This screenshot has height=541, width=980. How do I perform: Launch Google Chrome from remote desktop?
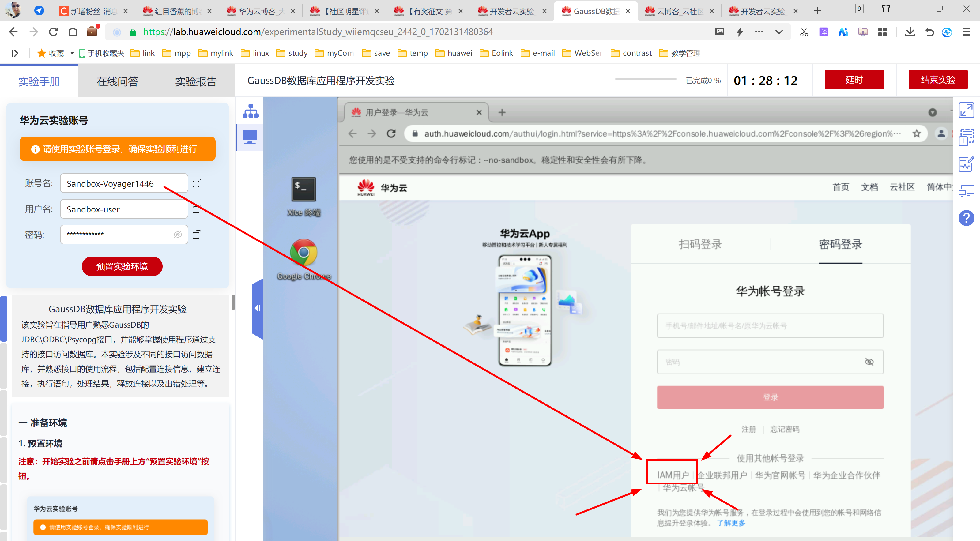pyautogui.click(x=303, y=253)
